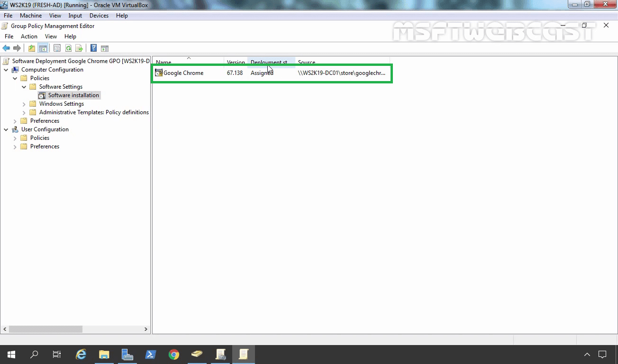This screenshot has width=618, height=364.
Task: Open PowerShell from taskbar
Action: (x=151, y=355)
